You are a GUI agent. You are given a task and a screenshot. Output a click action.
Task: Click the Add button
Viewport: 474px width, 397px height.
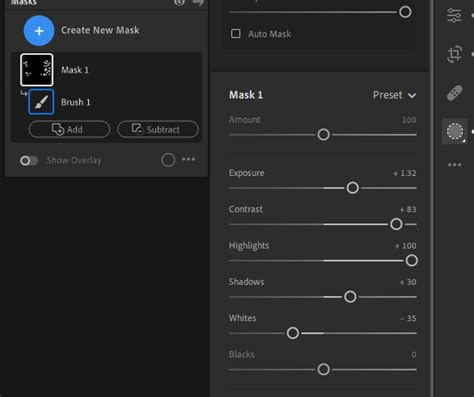click(69, 129)
